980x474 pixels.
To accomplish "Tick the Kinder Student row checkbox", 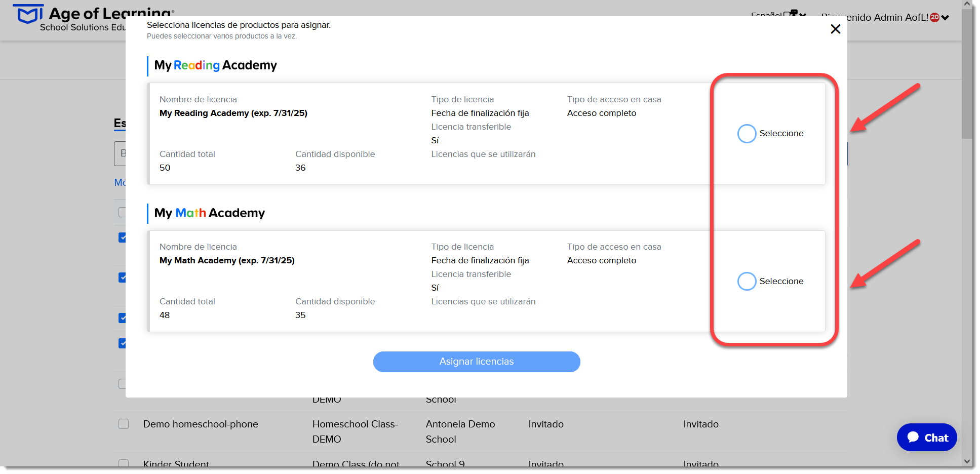I will pyautogui.click(x=124, y=463).
